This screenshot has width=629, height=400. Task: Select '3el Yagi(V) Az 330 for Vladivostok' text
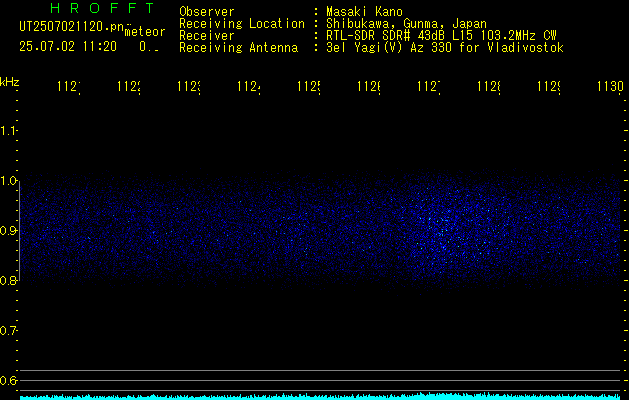coord(445,48)
